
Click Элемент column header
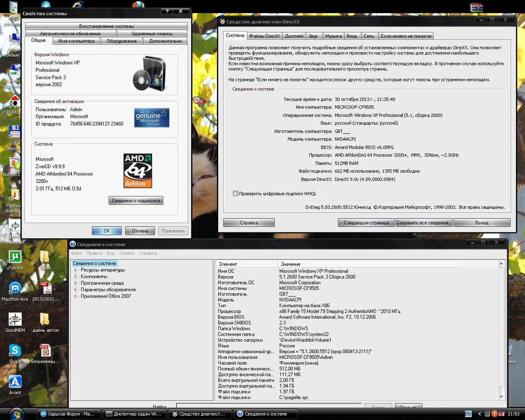point(247,264)
